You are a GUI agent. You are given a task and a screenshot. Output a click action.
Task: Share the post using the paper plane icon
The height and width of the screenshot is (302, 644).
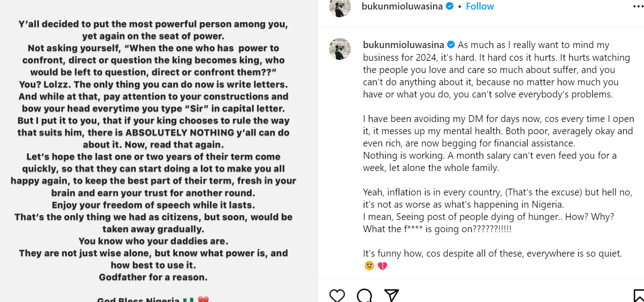pos(391,296)
